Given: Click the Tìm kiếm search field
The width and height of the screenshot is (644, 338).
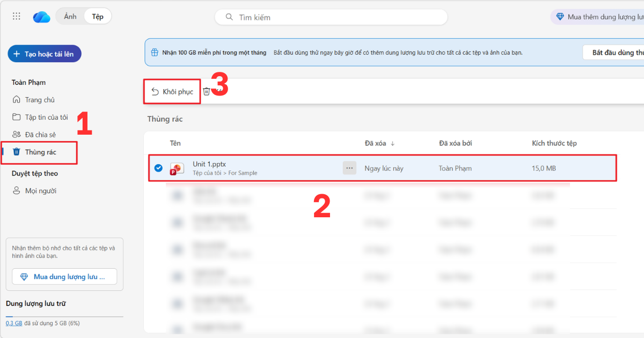Looking at the screenshot, I should point(331,17).
